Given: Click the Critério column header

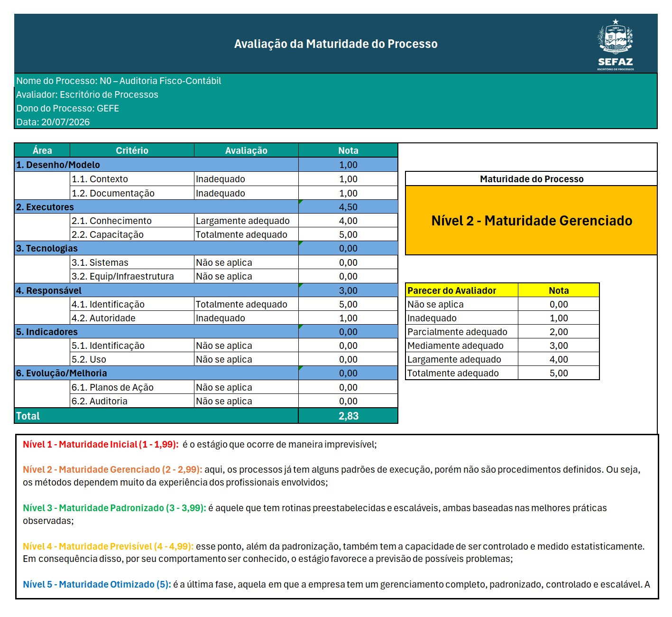Looking at the screenshot, I should coord(132,150).
